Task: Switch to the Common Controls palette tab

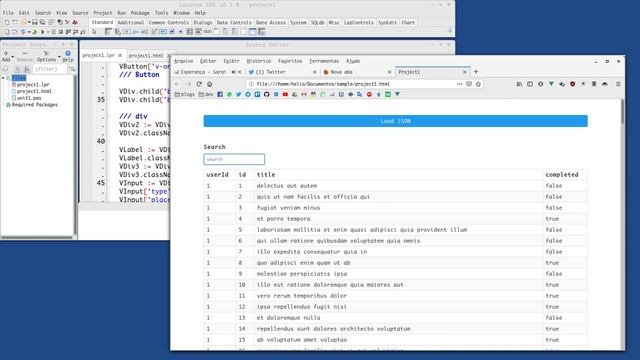Action: (169, 23)
